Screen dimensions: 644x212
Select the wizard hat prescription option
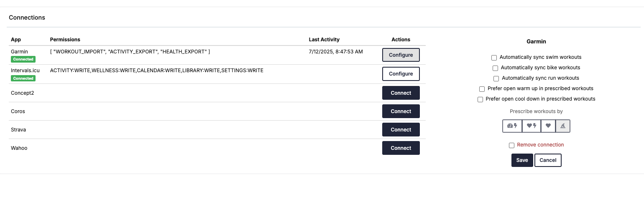[563, 126]
